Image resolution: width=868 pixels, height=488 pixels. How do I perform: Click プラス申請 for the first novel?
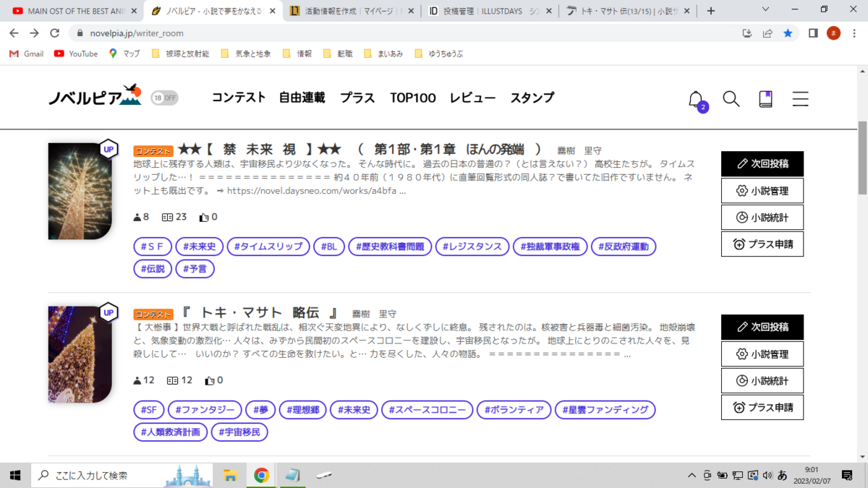[x=762, y=244]
